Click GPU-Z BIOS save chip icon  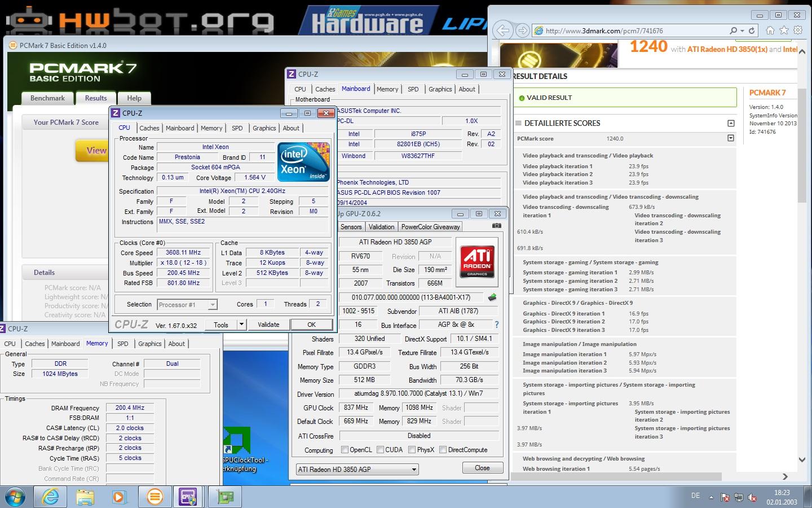(492, 297)
